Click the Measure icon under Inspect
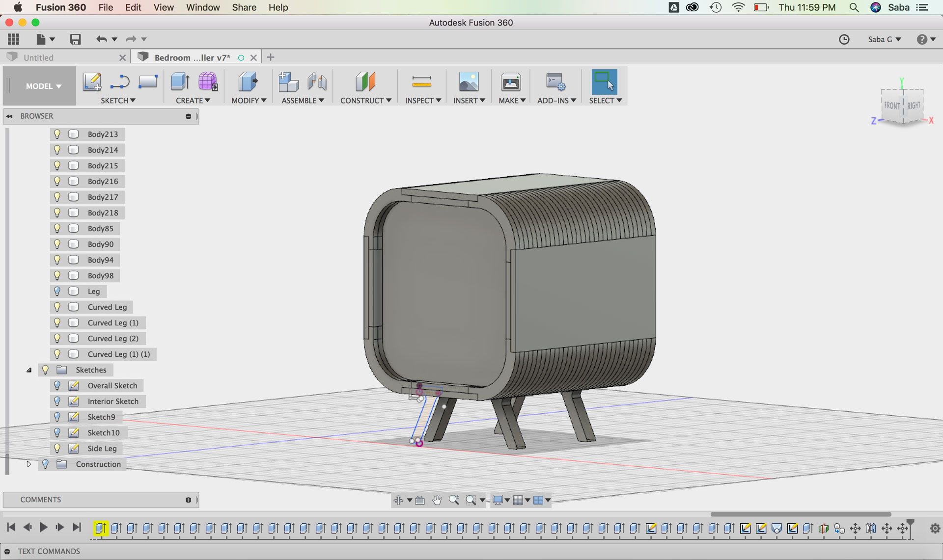This screenshot has width=943, height=560. 421,81
